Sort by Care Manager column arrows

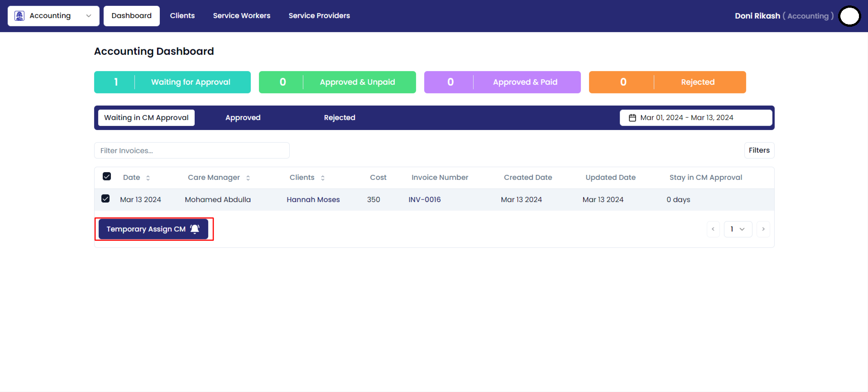point(248,178)
